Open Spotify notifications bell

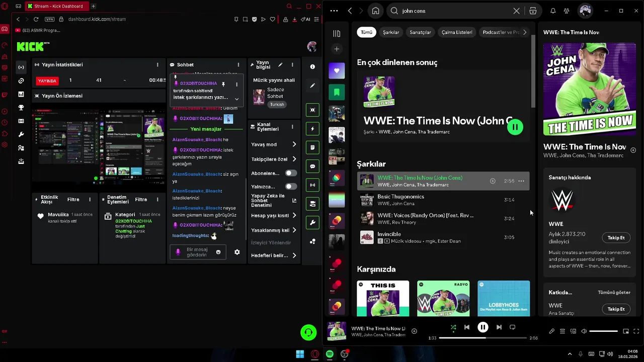pyautogui.click(x=553, y=11)
